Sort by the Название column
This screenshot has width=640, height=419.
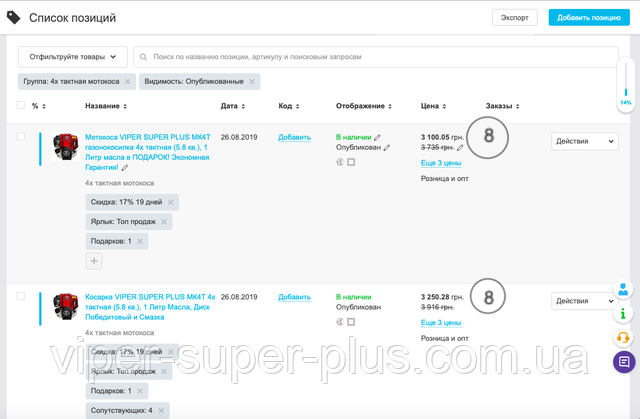106,106
